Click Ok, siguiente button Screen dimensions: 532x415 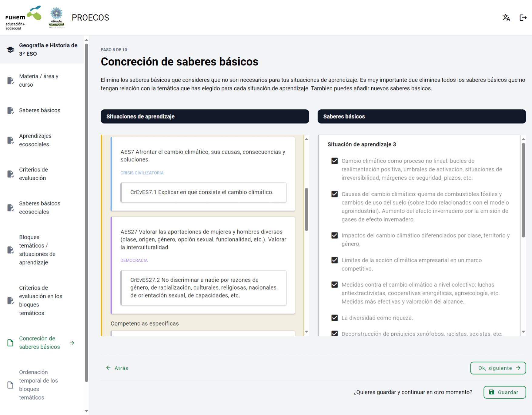(x=498, y=368)
